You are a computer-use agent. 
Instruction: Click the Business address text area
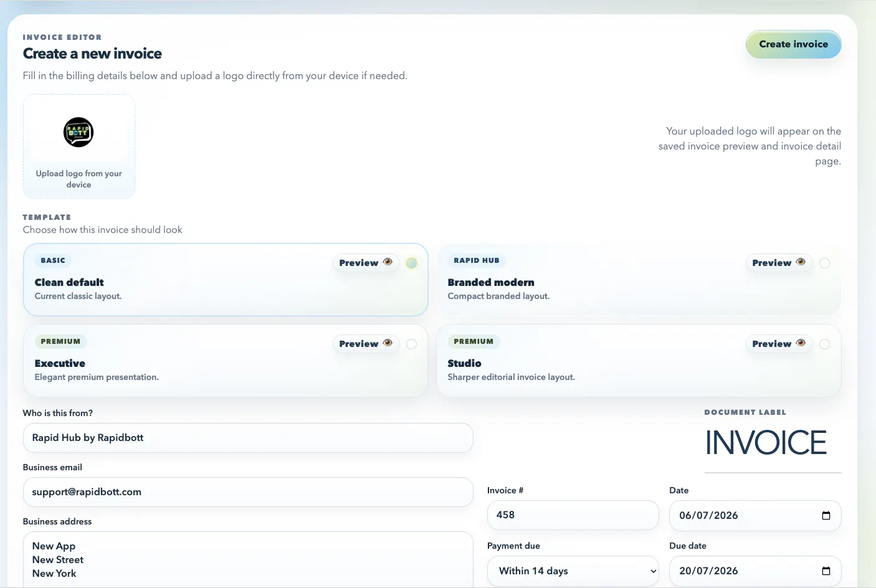[248, 559]
